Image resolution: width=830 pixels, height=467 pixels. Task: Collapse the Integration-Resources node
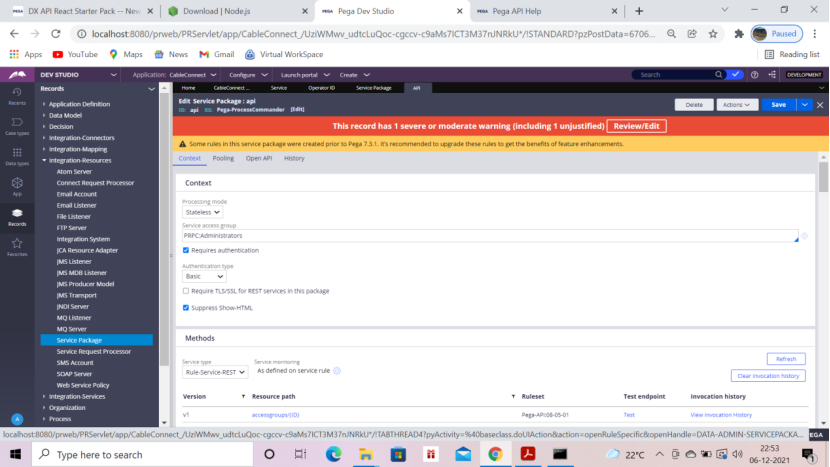pyautogui.click(x=44, y=160)
